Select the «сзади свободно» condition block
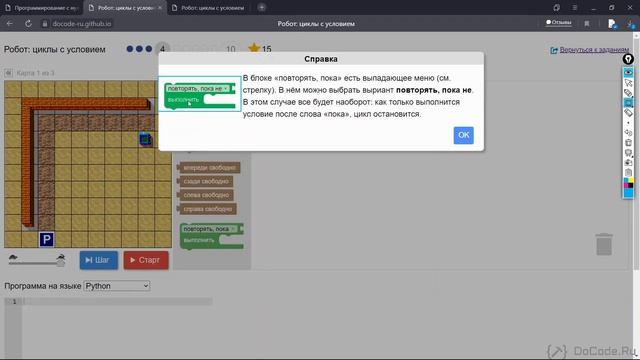 pos(205,181)
